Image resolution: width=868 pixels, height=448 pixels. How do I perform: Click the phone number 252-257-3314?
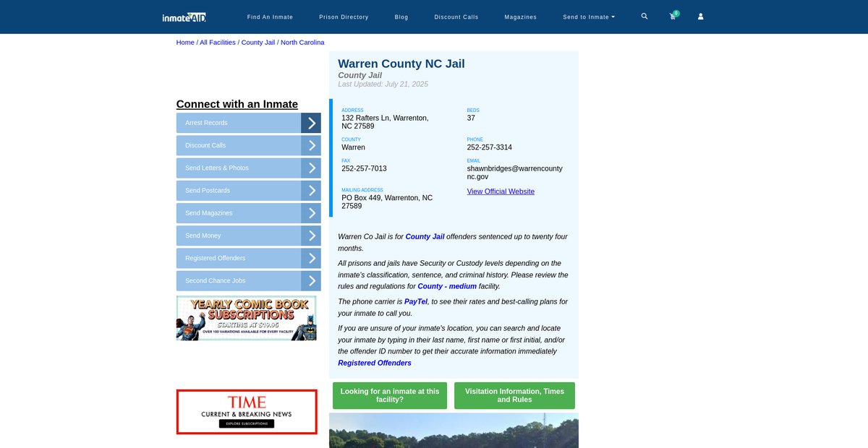tap(490, 147)
